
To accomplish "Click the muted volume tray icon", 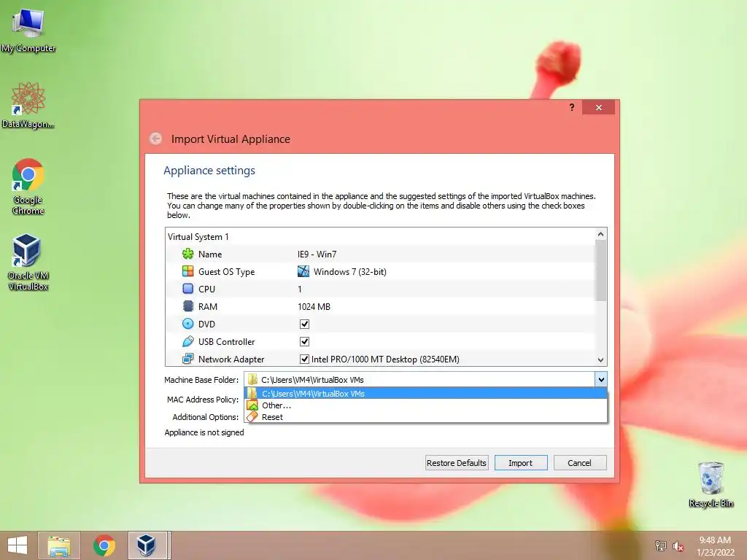I will pos(678,546).
